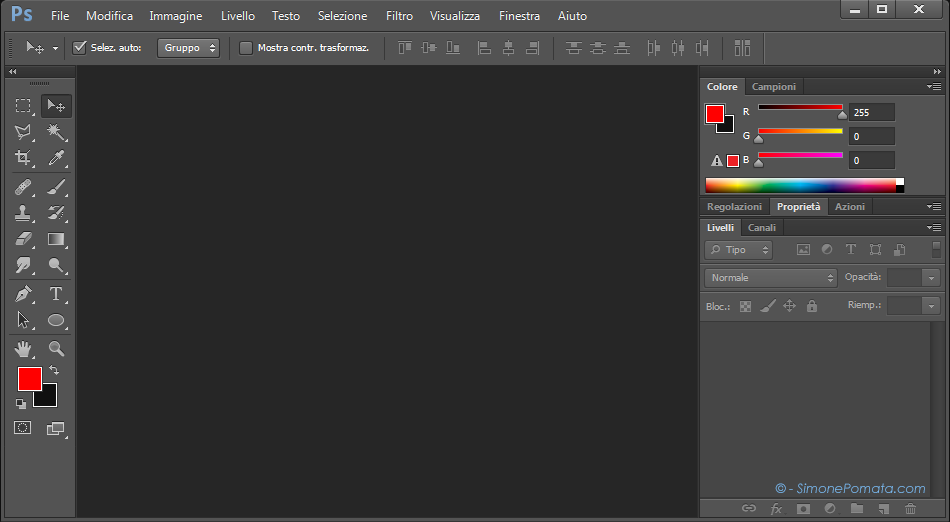950x522 pixels.
Task: Add a layer mask
Action: pos(803,509)
